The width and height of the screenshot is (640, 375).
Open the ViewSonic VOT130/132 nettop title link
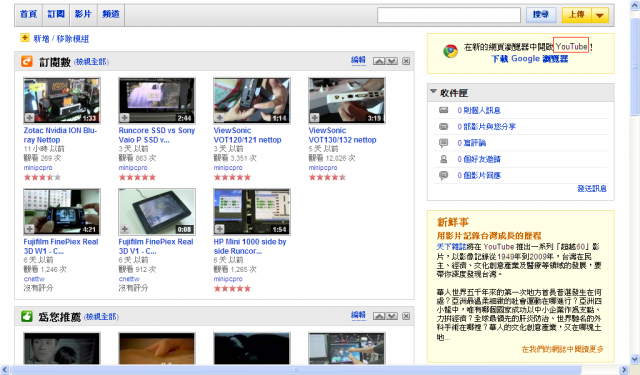(x=342, y=135)
